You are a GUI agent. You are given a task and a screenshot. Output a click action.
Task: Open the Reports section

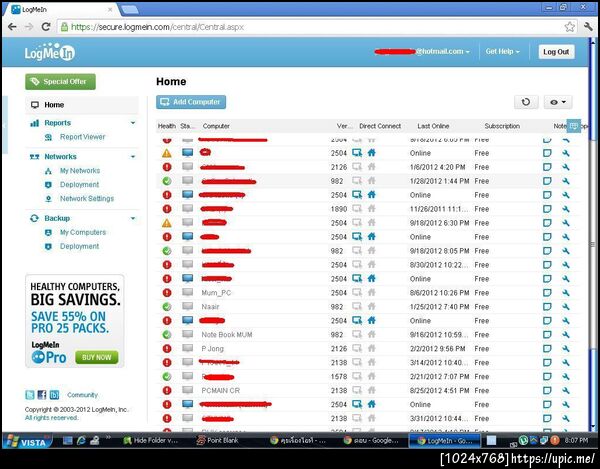pos(57,123)
